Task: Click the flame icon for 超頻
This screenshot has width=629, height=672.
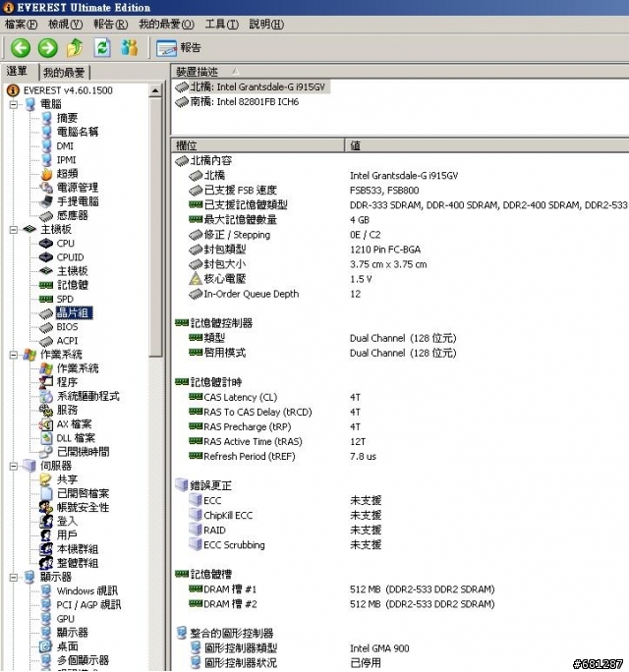Action: [x=46, y=174]
